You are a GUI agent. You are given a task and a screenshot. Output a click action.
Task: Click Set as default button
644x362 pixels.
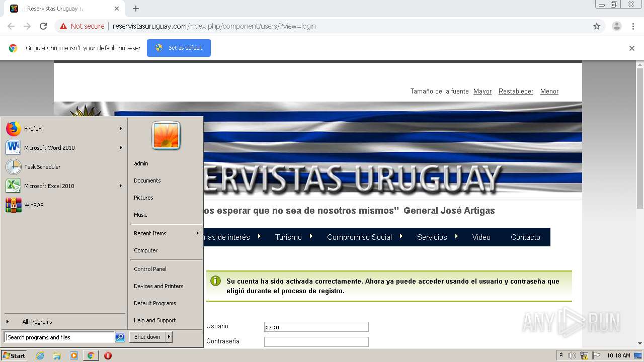pos(179,48)
